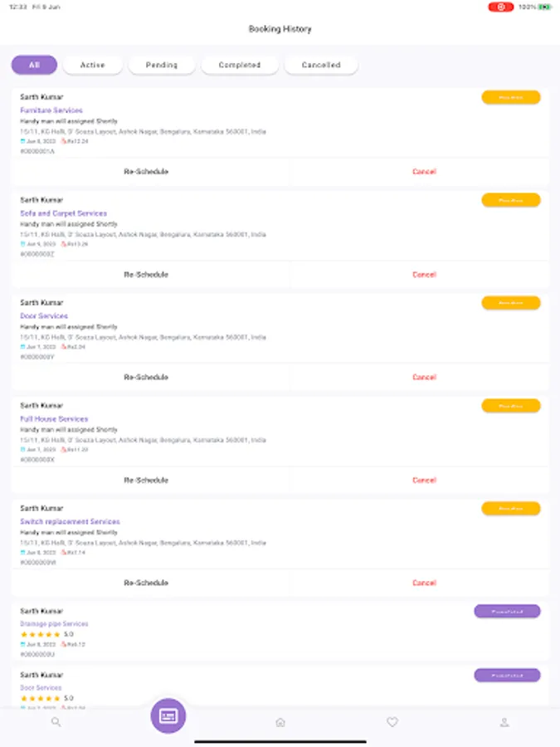560x747 pixels.
Task: Open the profile icon
Action: [x=504, y=722]
